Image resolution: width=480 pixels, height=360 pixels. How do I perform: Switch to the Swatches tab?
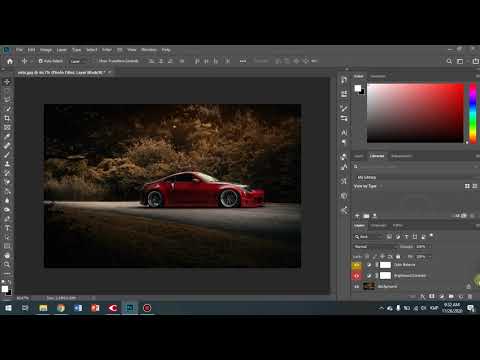point(378,76)
